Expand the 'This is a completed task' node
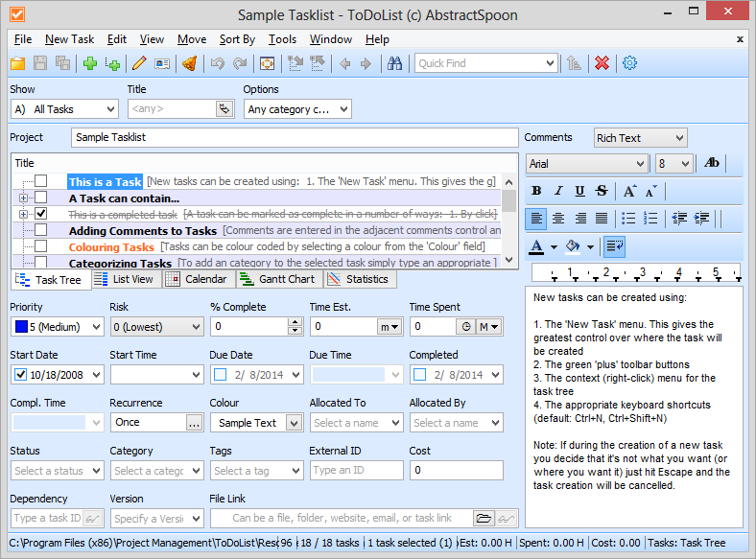 point(23,214)
